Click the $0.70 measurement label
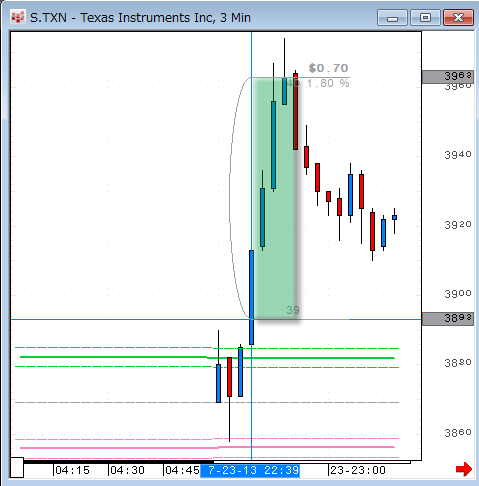The height and width of the screenshot is (486, 479). click(329, 68)
